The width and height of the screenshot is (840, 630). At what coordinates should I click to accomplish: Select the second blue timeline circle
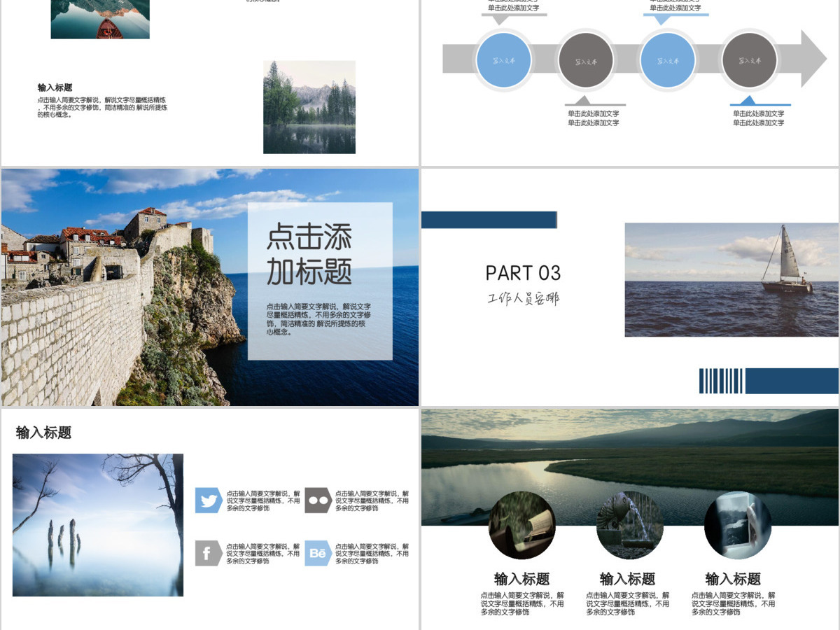[x=668, y=60]
